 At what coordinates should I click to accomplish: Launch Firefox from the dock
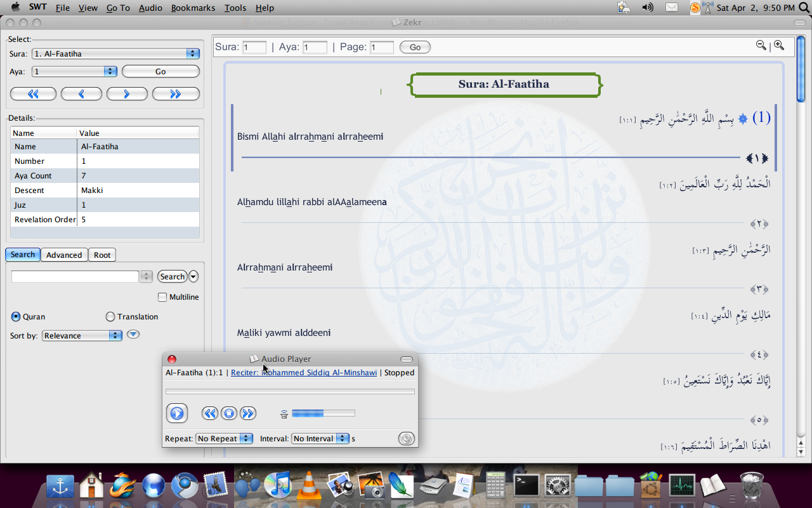click(123, 486)
